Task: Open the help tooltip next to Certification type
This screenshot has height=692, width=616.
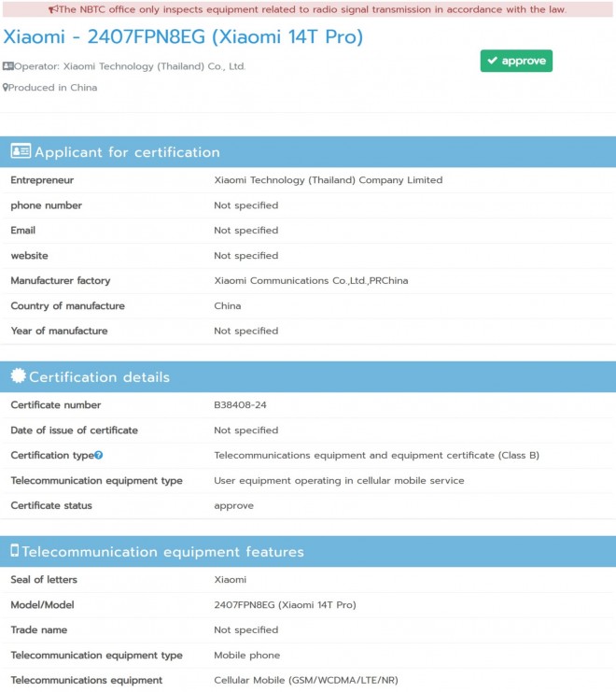Action: [98, 456]
